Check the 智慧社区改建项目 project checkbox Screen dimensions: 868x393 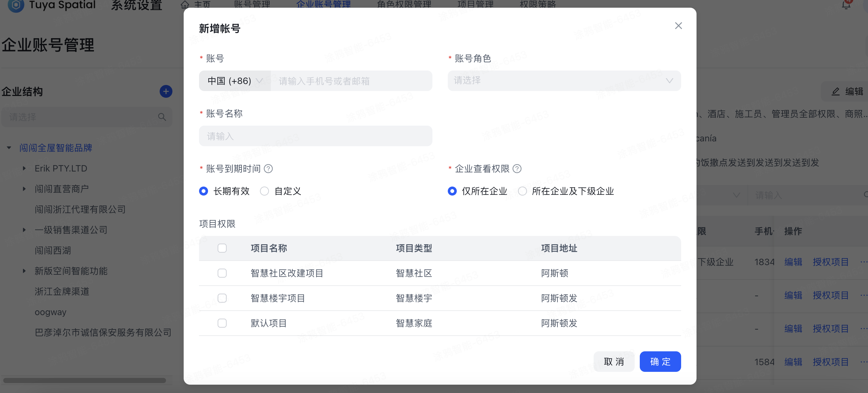[222, 273]
